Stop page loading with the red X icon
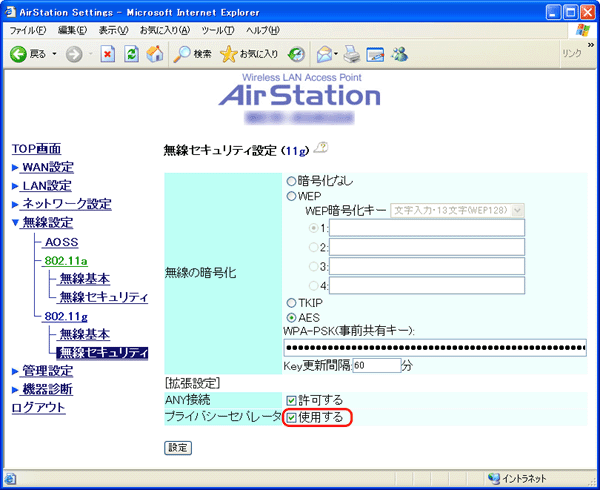Screen dimensions: 600x490 [x=108, y=54]
